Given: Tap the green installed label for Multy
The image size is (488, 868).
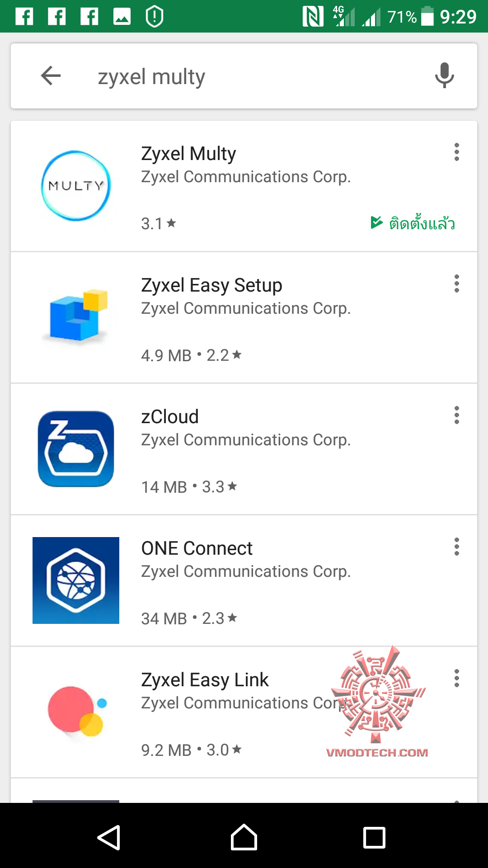Looking at the screenshot, I should pyautogui.click(x=413, y=223).
